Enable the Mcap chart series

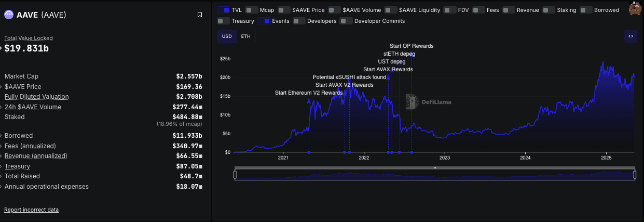[252, 10]
